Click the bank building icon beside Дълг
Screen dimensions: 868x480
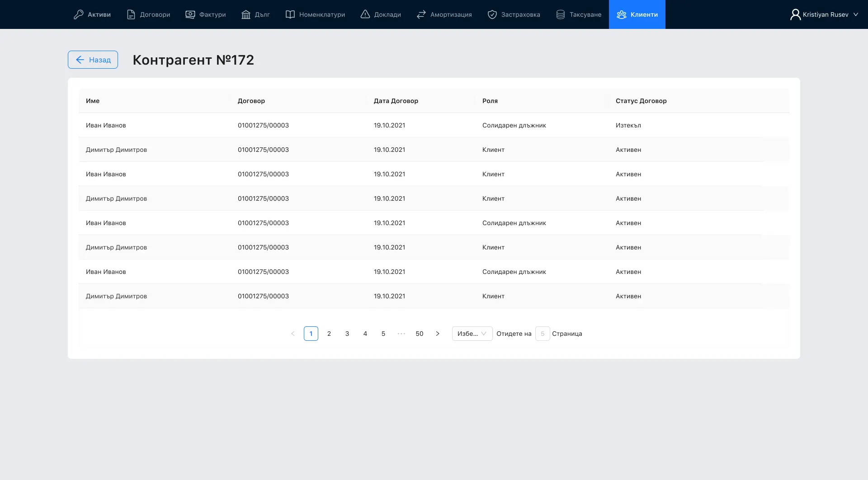click(246, 14)
